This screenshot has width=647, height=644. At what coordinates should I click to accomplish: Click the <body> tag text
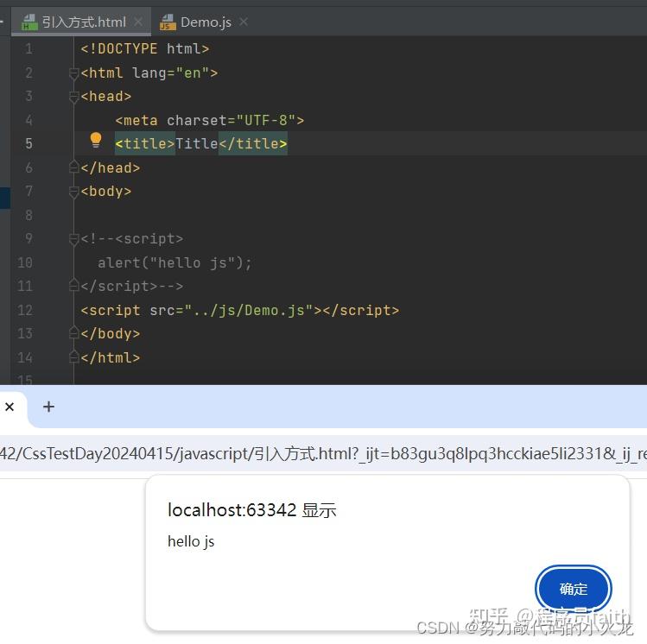(x=106, y=192)
